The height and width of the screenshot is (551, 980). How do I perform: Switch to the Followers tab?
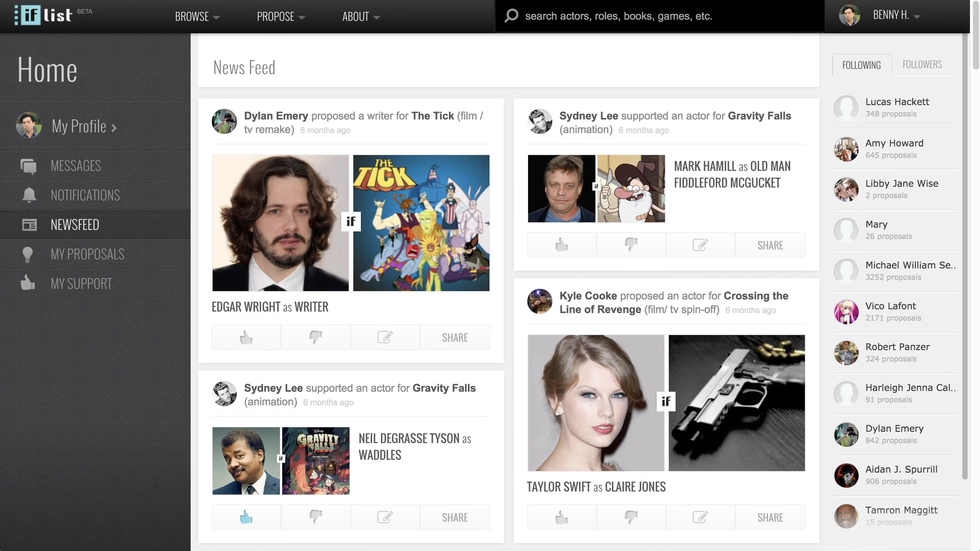[922, 64]
